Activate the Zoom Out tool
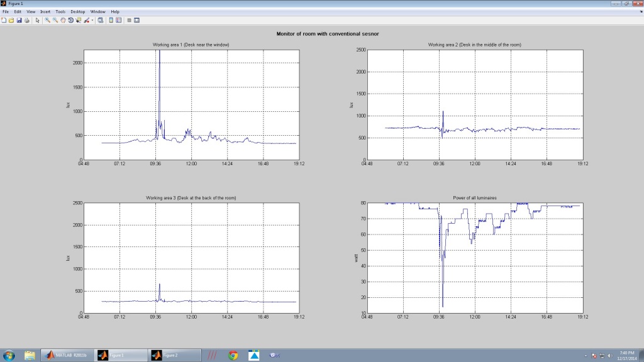 point(55,20)
